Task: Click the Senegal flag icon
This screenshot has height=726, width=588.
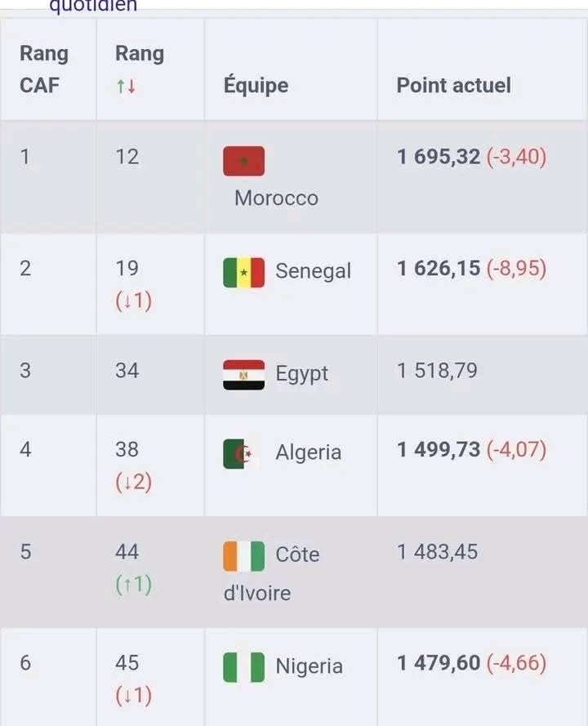Action: pyautogui.click(x=243, y=273)
